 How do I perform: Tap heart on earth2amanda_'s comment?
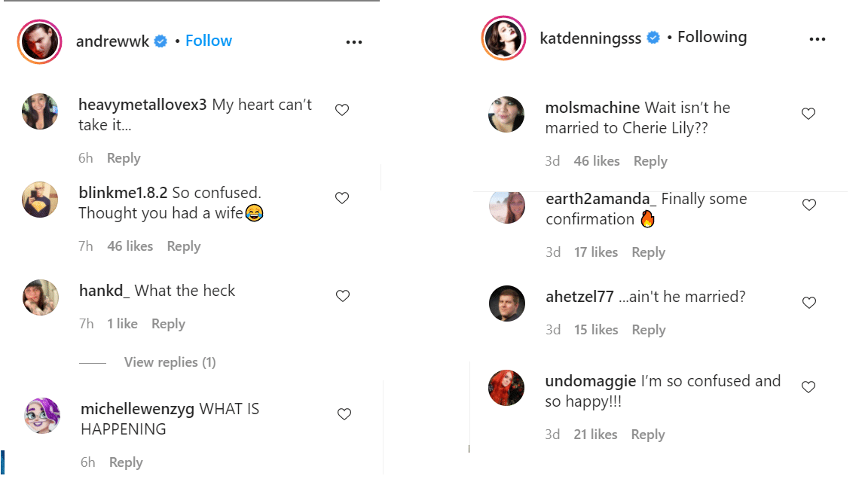pyautogui.click(x=809, y=205)
